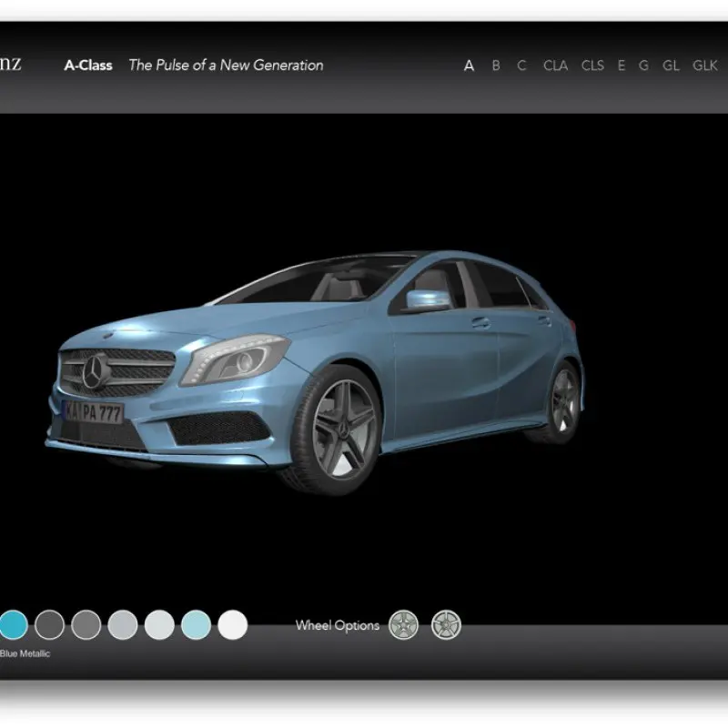Switch to the GLK model class
This screenshot has width=728, height=728.
704,66
